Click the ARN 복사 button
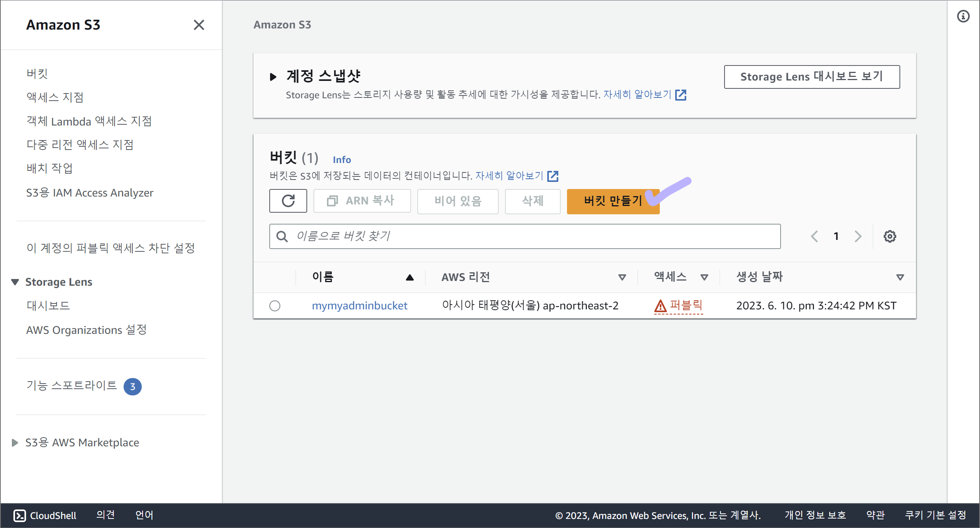 (x=362, y=201)
